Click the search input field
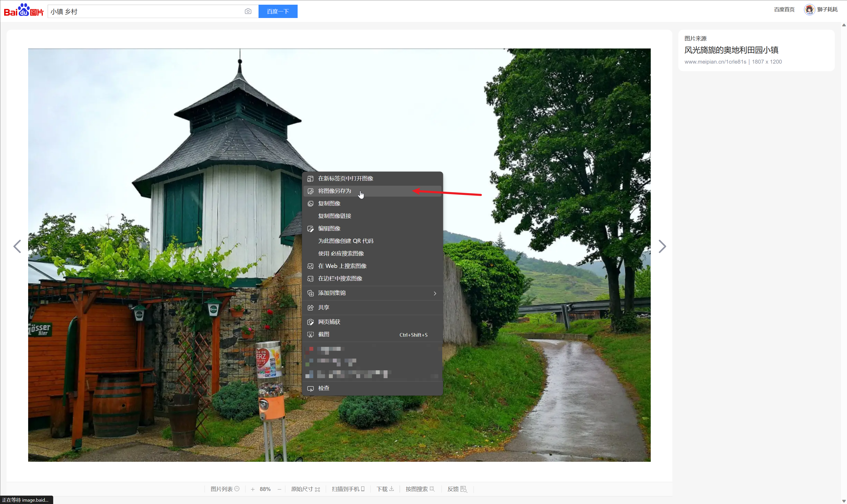This screenshot has width=847, height=504. coord(146,11)
